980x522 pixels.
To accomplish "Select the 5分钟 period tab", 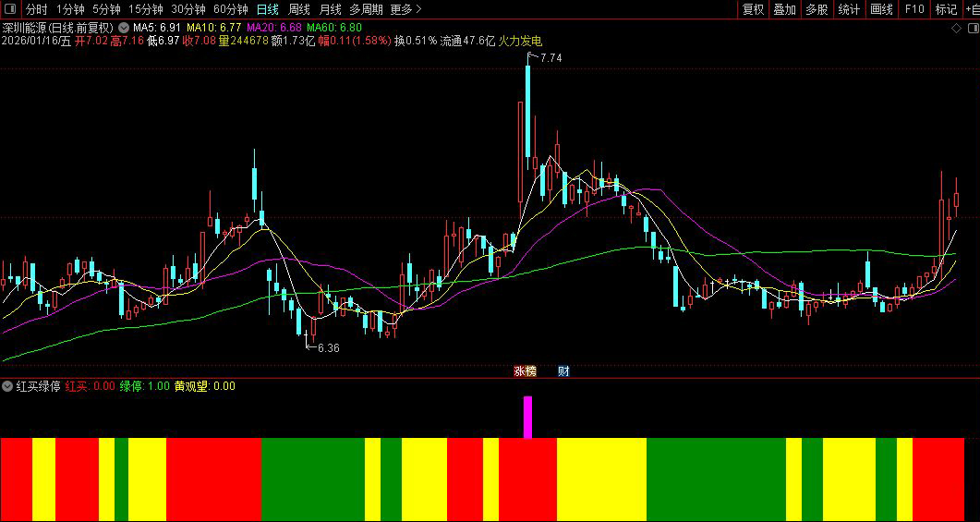I will 106,8.
